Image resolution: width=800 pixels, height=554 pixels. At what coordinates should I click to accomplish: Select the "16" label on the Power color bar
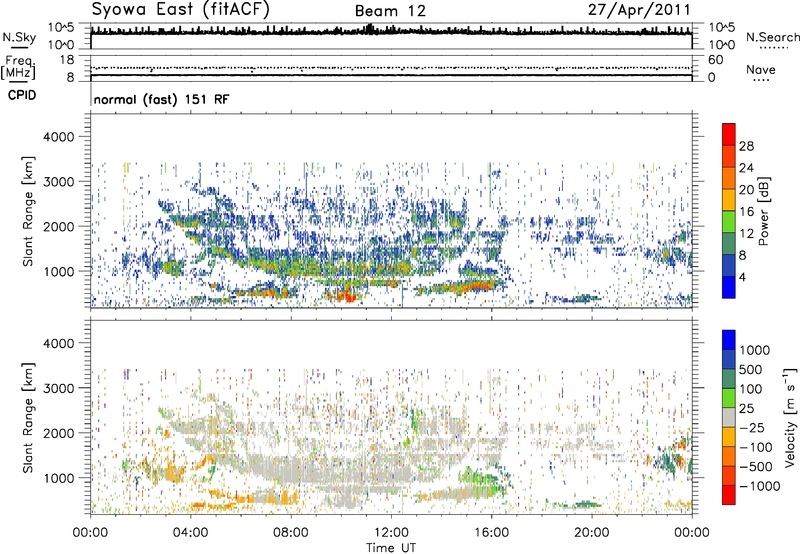click(746, 212)
